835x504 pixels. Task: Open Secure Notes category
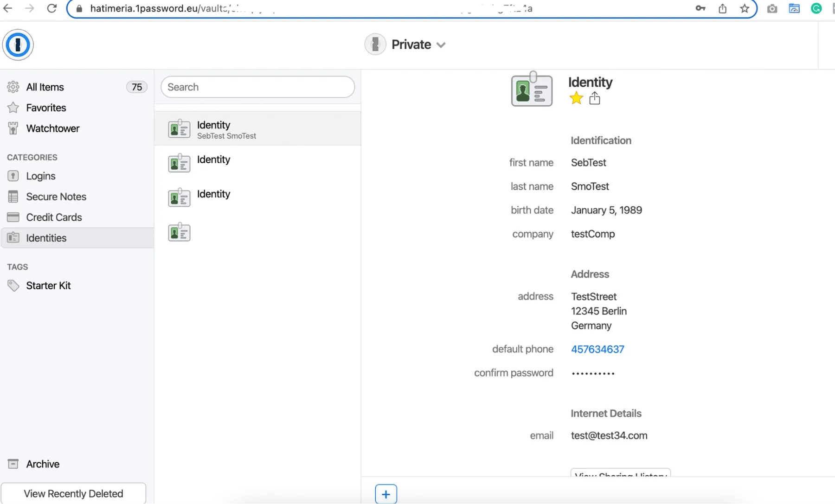pos(56,197)
